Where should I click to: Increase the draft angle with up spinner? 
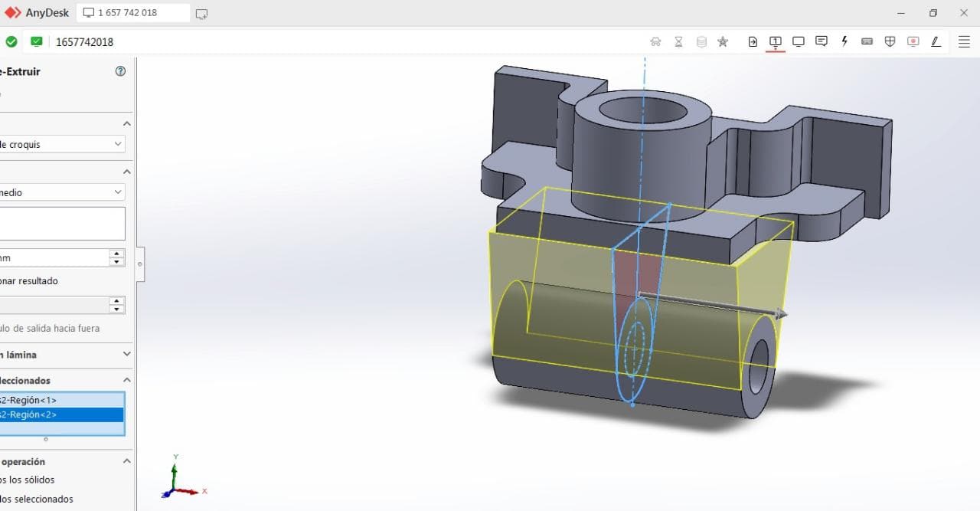tap(116, 300)
